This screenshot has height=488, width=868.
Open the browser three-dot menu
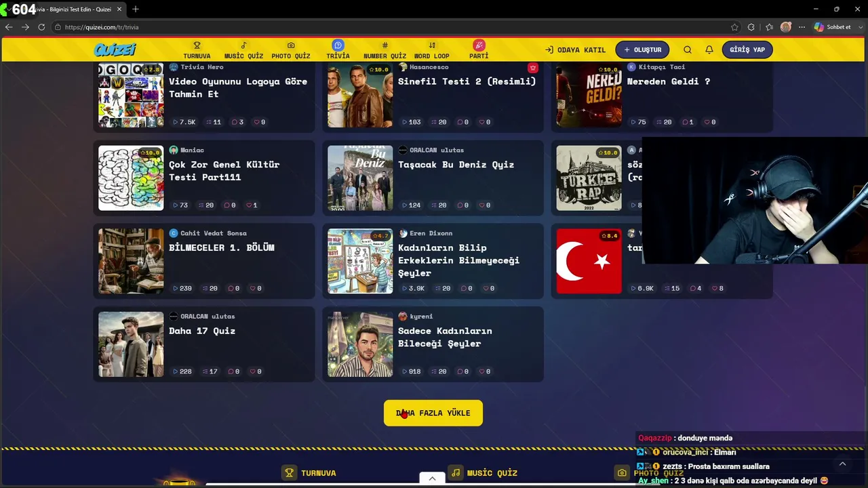pos(802,27)
